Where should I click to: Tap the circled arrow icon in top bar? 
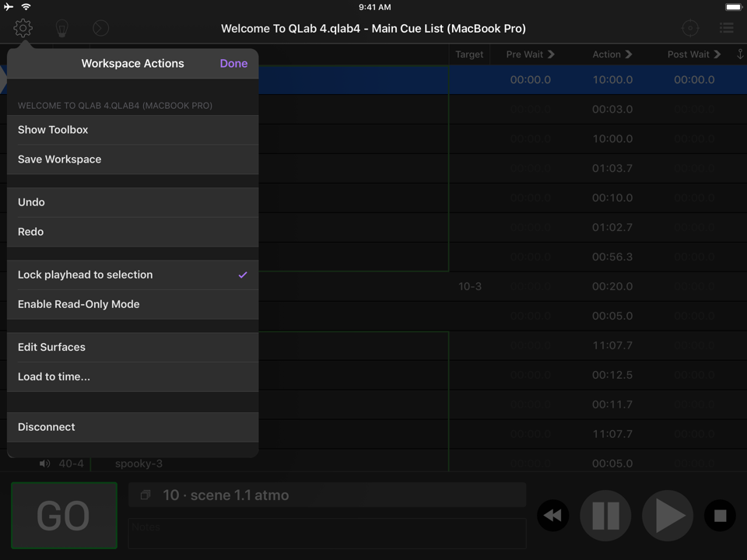click(100, 29)
